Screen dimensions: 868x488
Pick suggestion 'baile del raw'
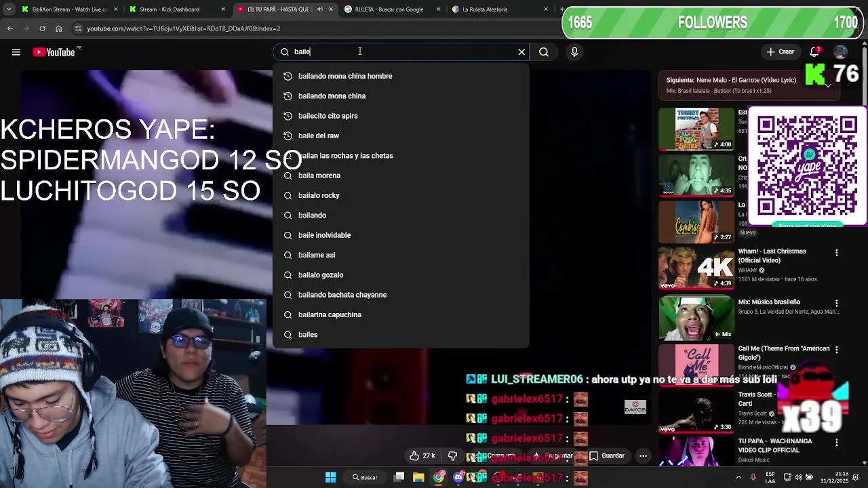coord(401,136)
